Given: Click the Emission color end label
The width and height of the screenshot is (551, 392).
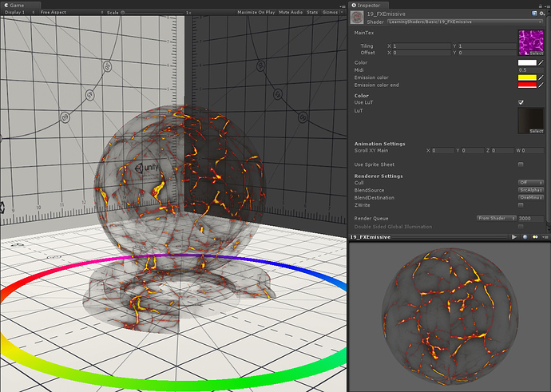Looking at the screenshot, I should [x=376, y=85].
